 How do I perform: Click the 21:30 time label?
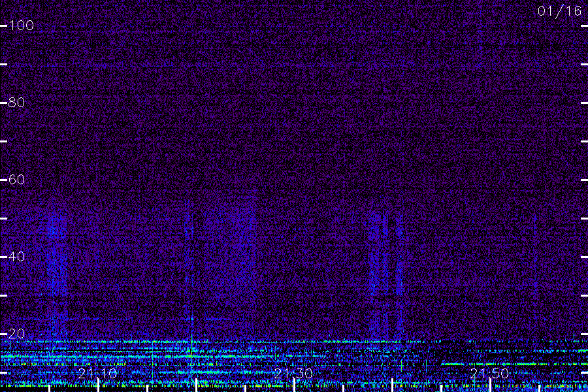(293, 374)
